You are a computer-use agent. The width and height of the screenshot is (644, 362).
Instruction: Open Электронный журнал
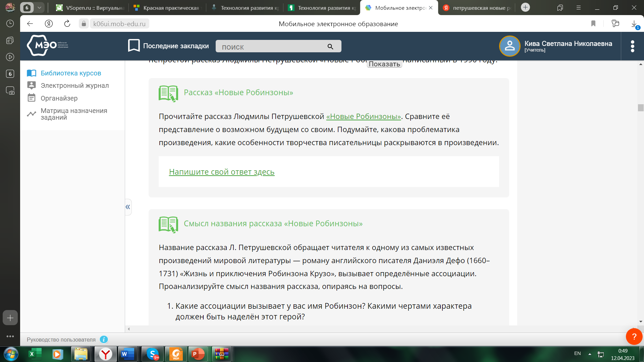tap(75, 85)
